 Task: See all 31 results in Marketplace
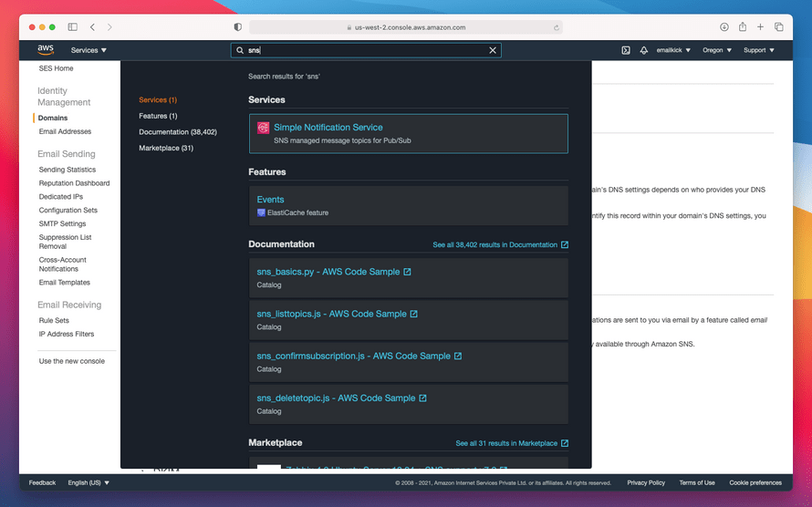[x=506, y=443]
